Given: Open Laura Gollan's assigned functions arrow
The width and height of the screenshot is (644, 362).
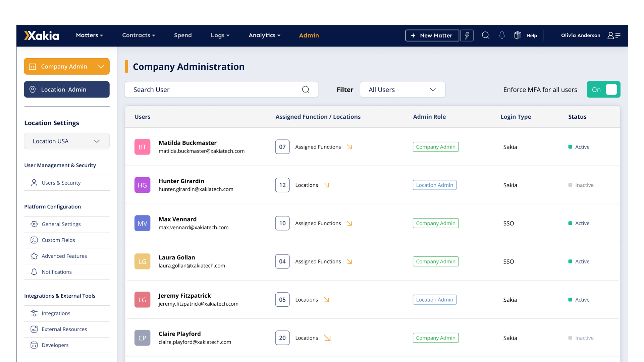Looking at the screenshot, I should pyautogui.click(x=350, y=261).
